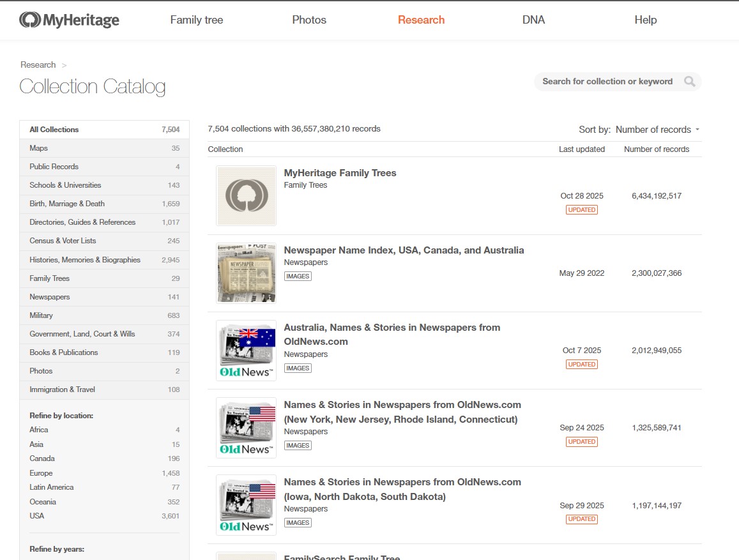
Task: Click the New York OldNews collection icon
Action: pyautogui.click(x=246, y=428)
